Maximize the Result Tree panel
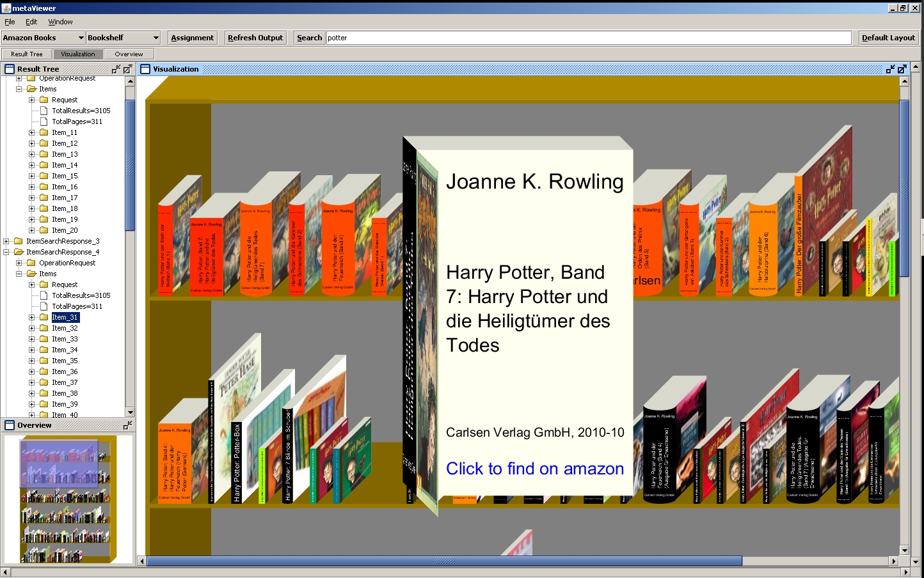The height and width of the screenshot is (578, 924). click(x=127, y=69)
